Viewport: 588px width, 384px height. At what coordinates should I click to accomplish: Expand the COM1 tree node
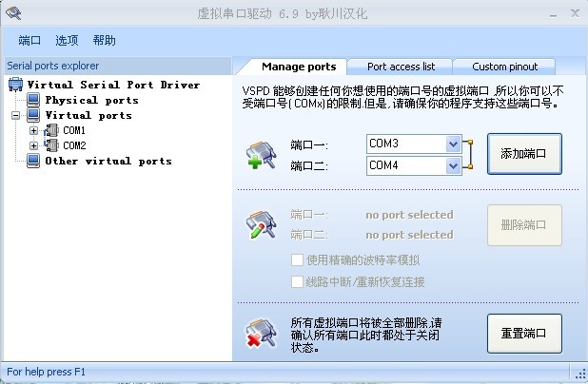click(x=33, y=130)
